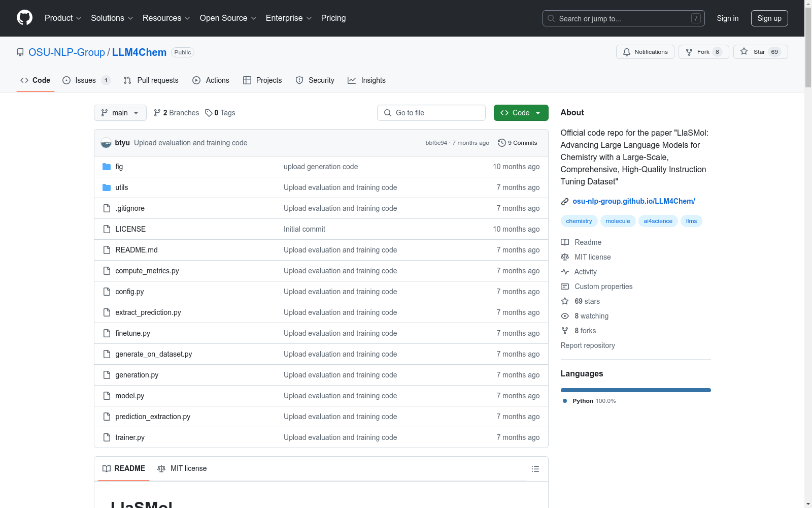
Task: Open the main branch selector dropdown
Action: (120, 113)
